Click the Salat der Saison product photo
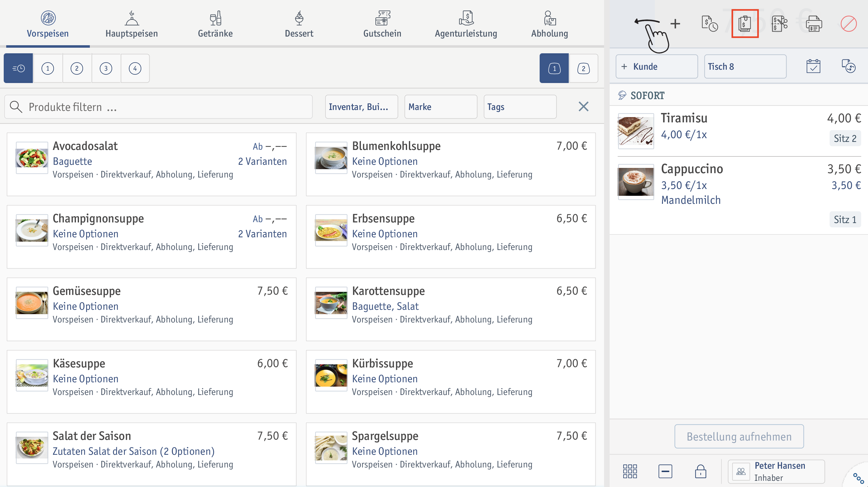868x487 pixels. coord(32,448)
